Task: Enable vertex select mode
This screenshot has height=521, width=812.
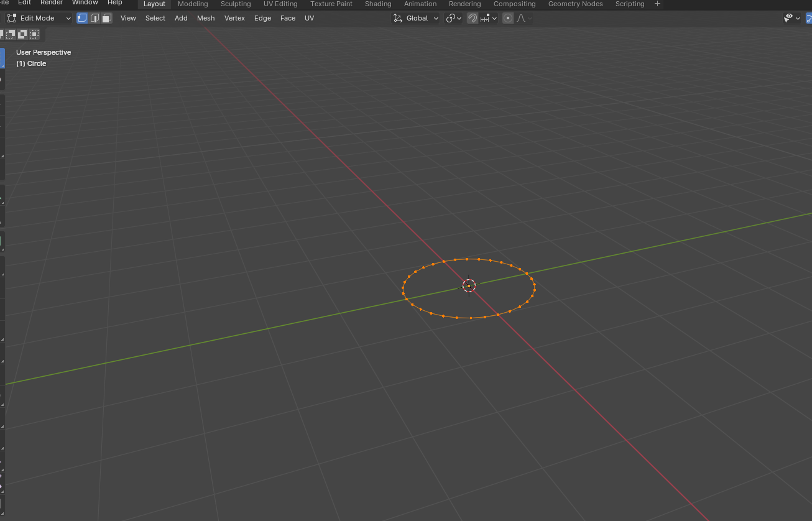Action: tap(82, 18)
